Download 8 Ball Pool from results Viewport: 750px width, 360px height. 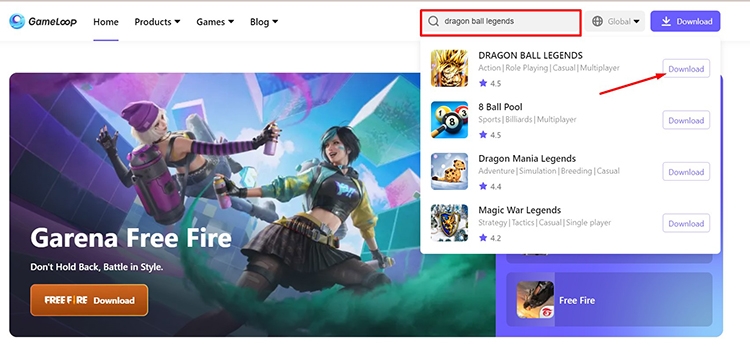[686, 120]
